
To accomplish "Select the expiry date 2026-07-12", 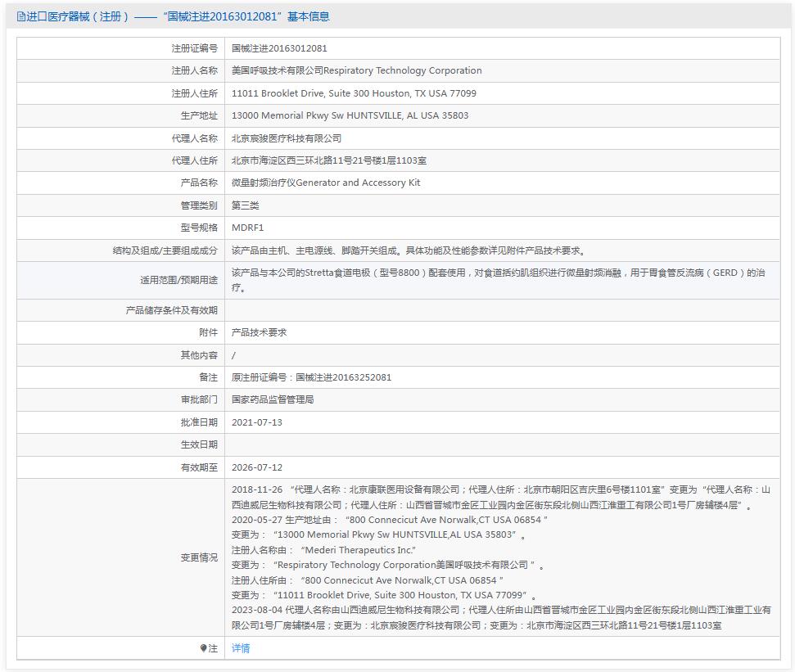I will 257,467.
